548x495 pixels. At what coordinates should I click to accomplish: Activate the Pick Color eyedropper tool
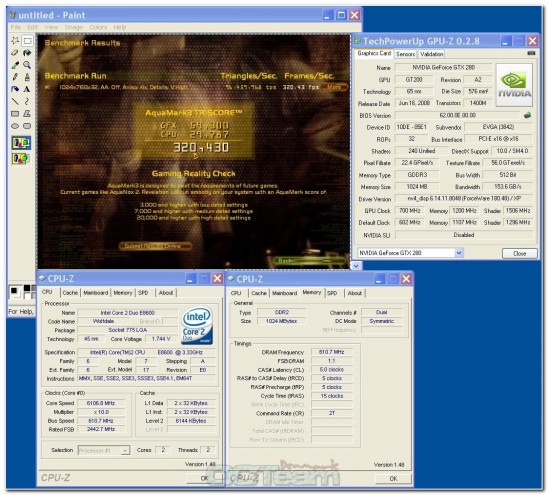[x=15, y=65]
